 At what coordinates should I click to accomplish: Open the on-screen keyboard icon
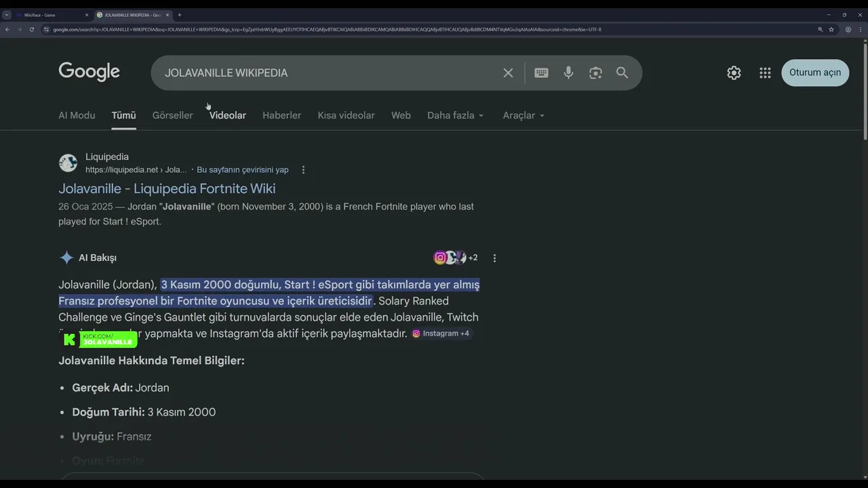coord(541,73)
